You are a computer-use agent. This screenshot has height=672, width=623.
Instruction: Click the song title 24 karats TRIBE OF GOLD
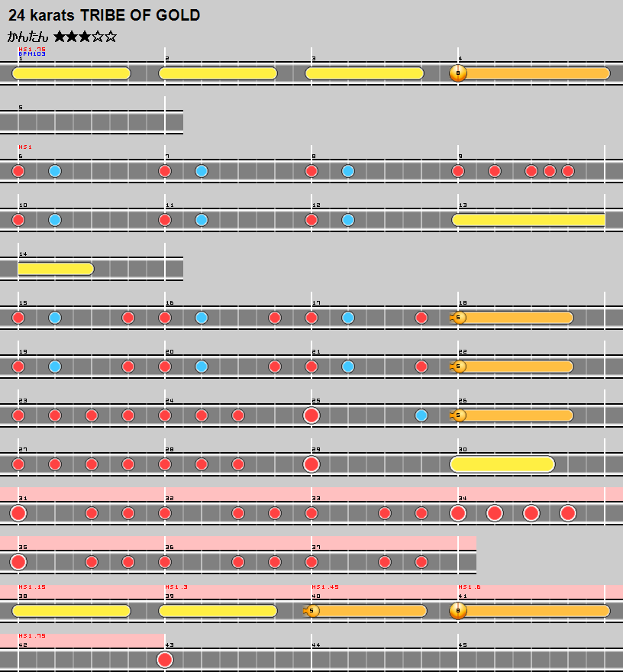[104, 15]
